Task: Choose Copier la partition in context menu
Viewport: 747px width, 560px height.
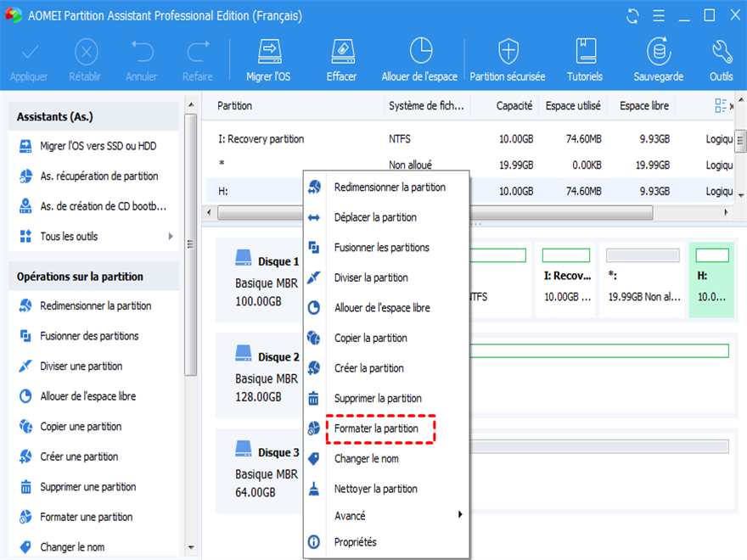Action: pyautogui.click(x=386, y=338)
